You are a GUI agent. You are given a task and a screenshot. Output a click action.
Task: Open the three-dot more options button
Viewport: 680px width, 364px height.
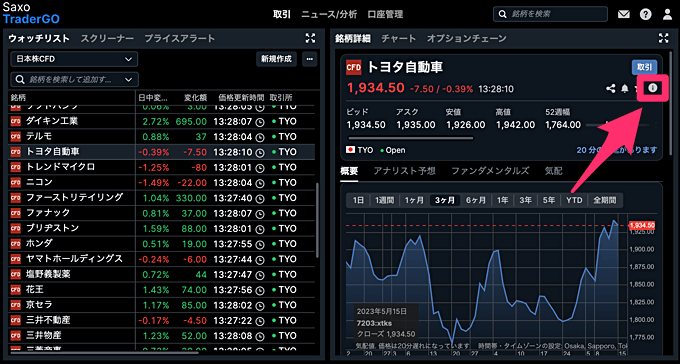[309, 59]
